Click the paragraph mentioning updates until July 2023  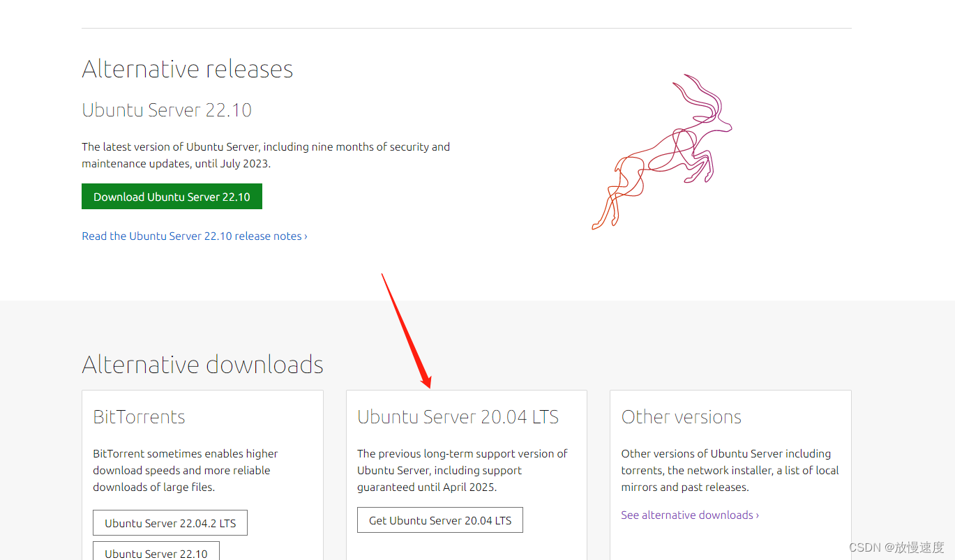266,156
